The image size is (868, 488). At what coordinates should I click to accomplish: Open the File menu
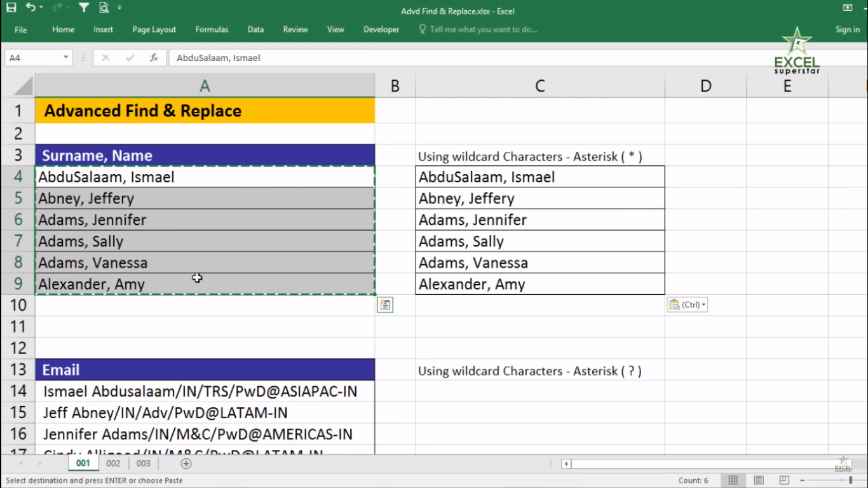(21, 29)
